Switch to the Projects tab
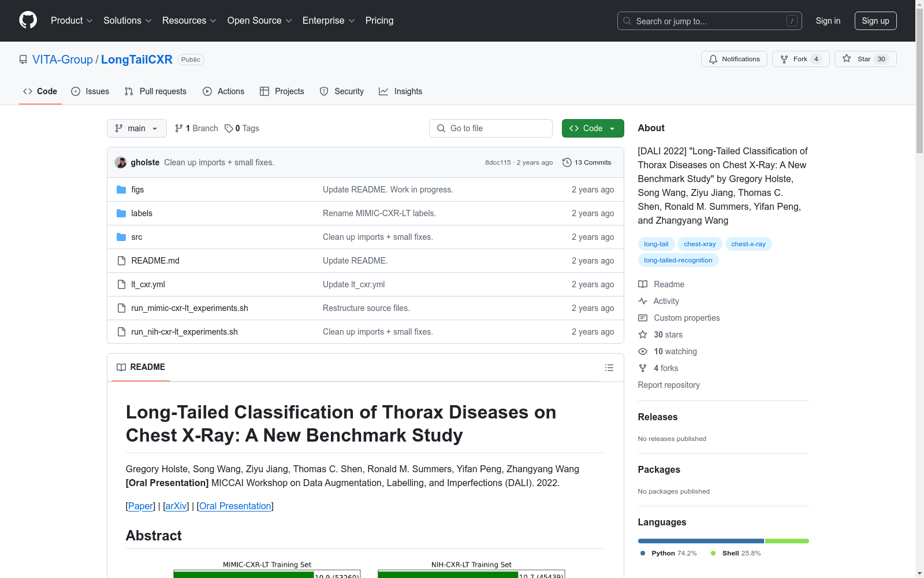Viewport: 924px width, 578px height. pos(282,91)
